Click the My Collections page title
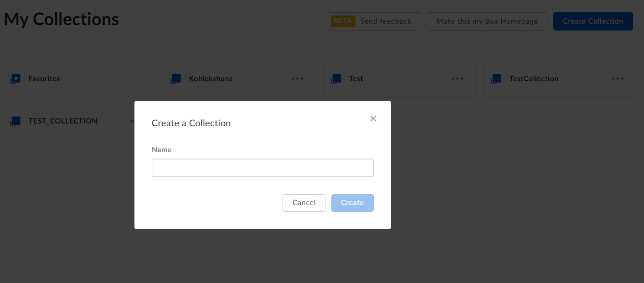 tap(61, 19)
